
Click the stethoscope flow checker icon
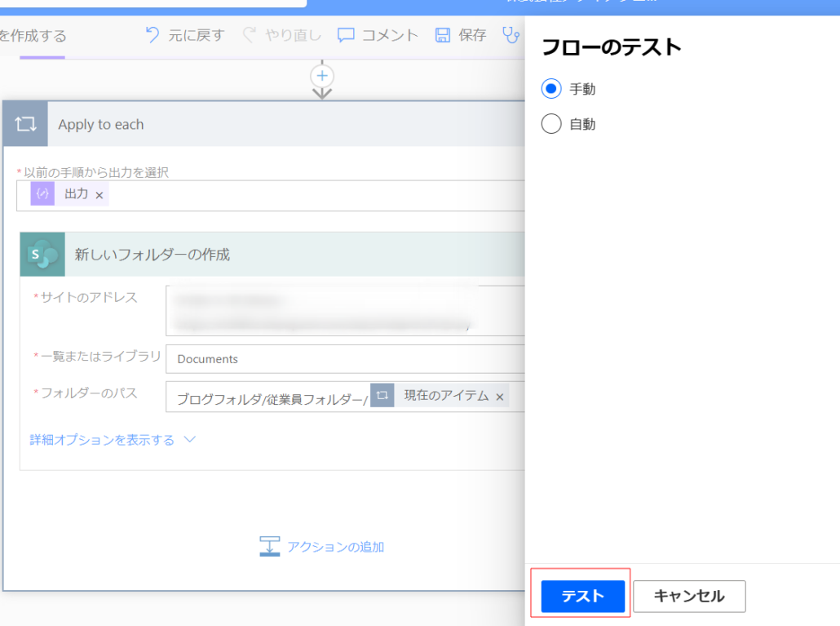pyautogui.click(x=511, y=35)
